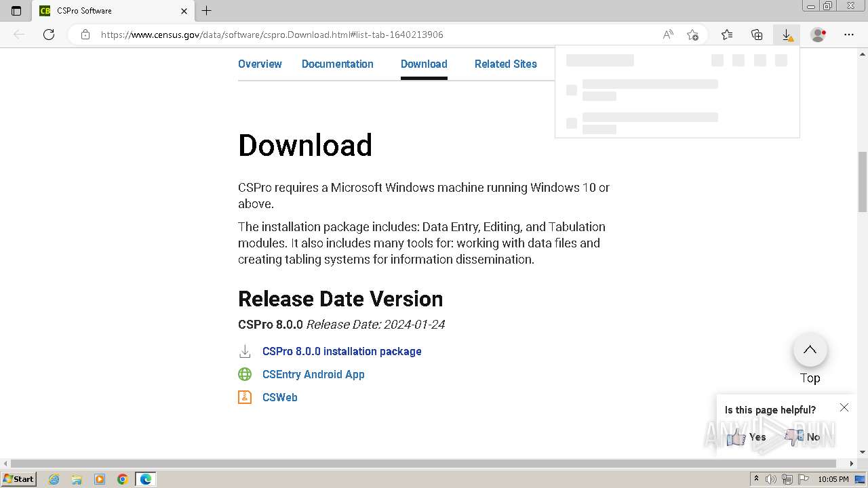Open Windows Media Player taskbar icon
The width and height of the screenshot is (868, 488).
click(x=100, y=479)
